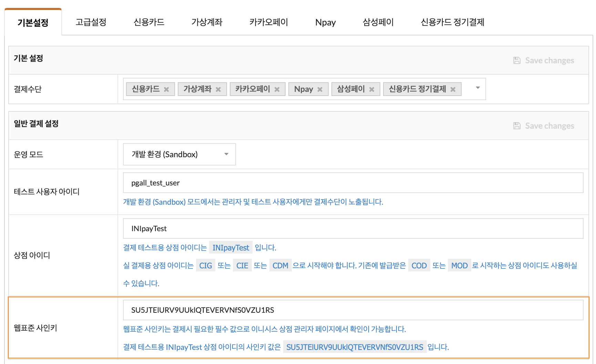
Task: Click the 상점 아이디 INIpayTest input field
Action: (353, 228)
